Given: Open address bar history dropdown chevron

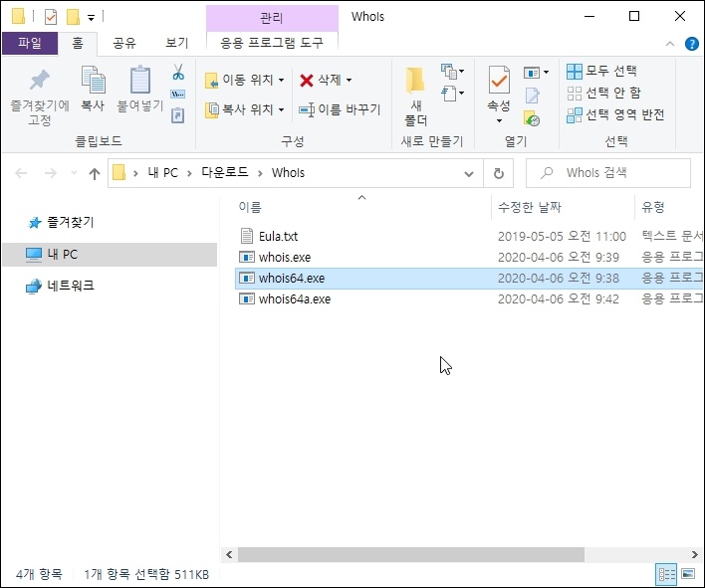Looking at the screenshot, I should (x=469, y=173).
